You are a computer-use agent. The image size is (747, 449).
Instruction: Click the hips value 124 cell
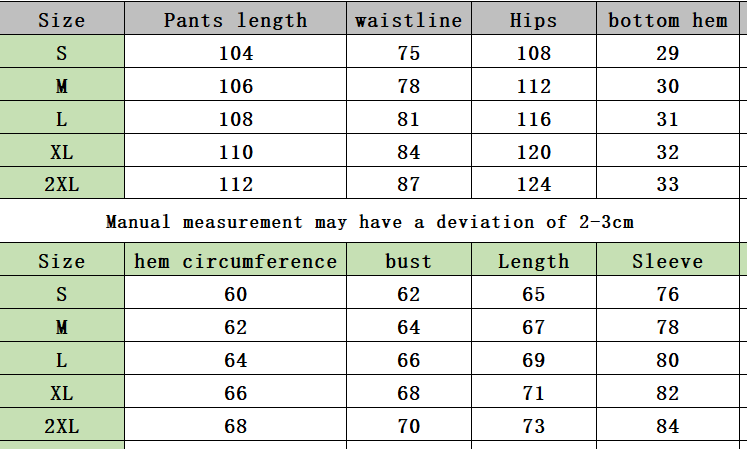coord(533,184)
